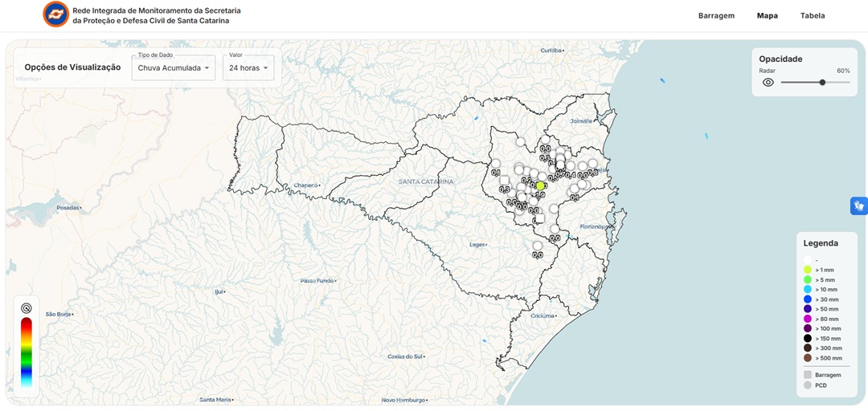Expand the Valor 24 horas dropdown
The image size is (868, 411).
pos(248,68)
